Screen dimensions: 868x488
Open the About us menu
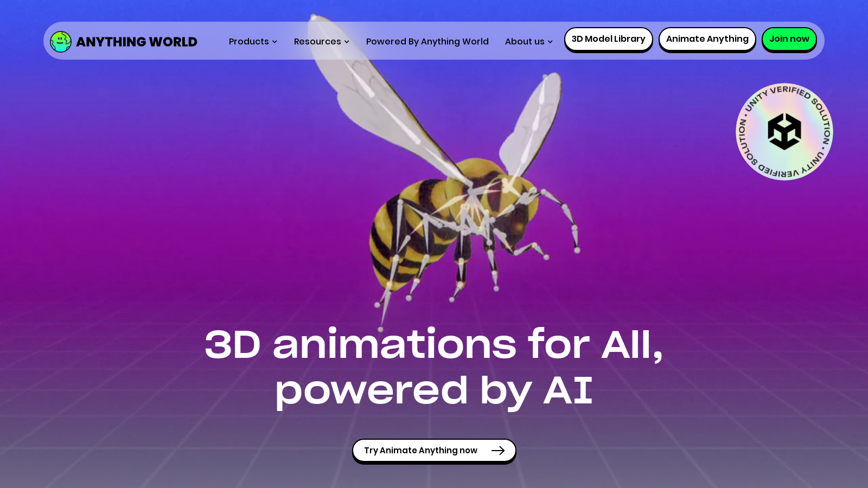[524, 42]
